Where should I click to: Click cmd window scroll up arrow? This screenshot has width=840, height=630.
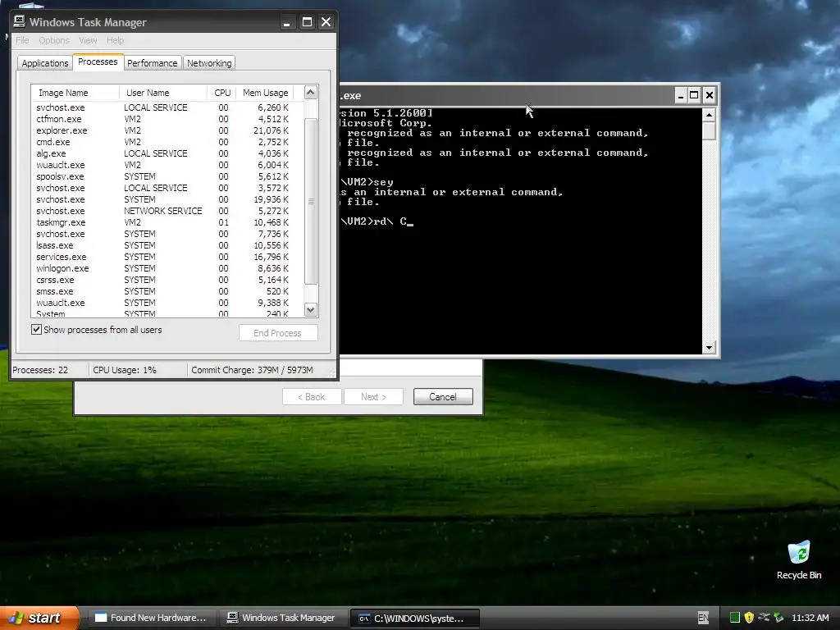[710, 115]
